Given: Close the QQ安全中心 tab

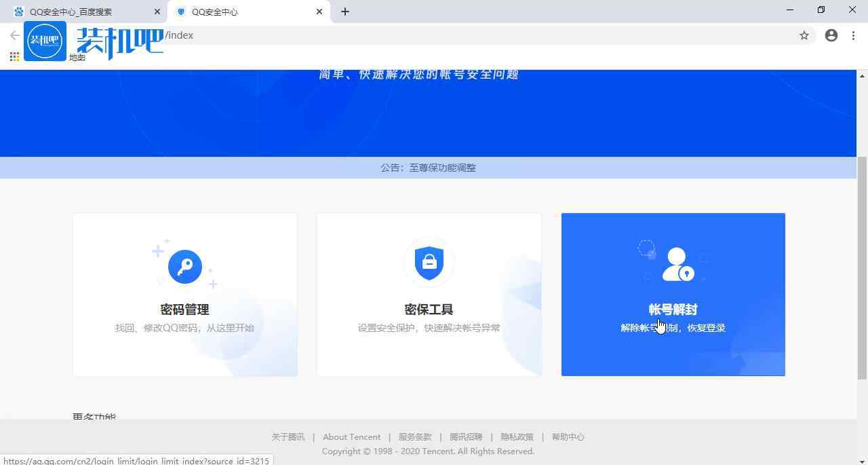Looking at the screenshot, I should pos(319,12).
